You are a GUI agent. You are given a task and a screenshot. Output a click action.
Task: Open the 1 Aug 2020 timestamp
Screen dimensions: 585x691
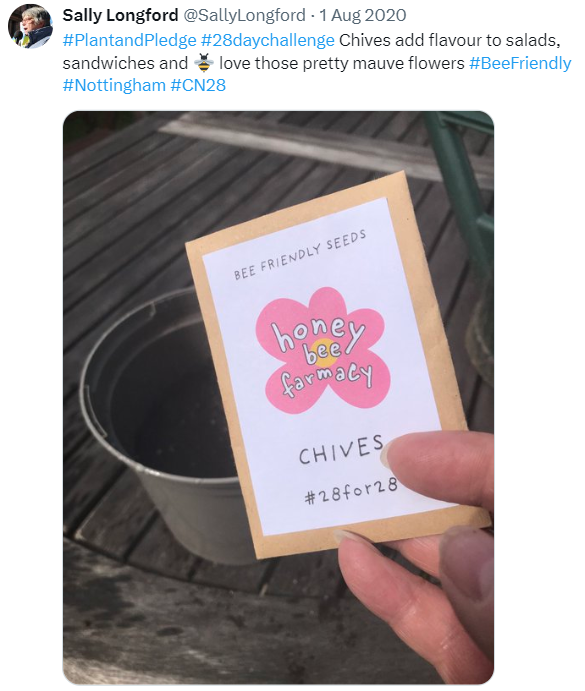[x=362, y=15]
